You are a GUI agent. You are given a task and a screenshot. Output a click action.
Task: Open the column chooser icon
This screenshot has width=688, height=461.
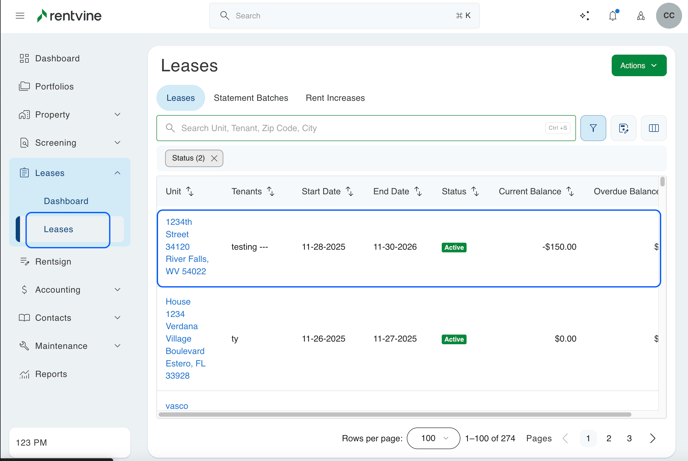(654, 128)
